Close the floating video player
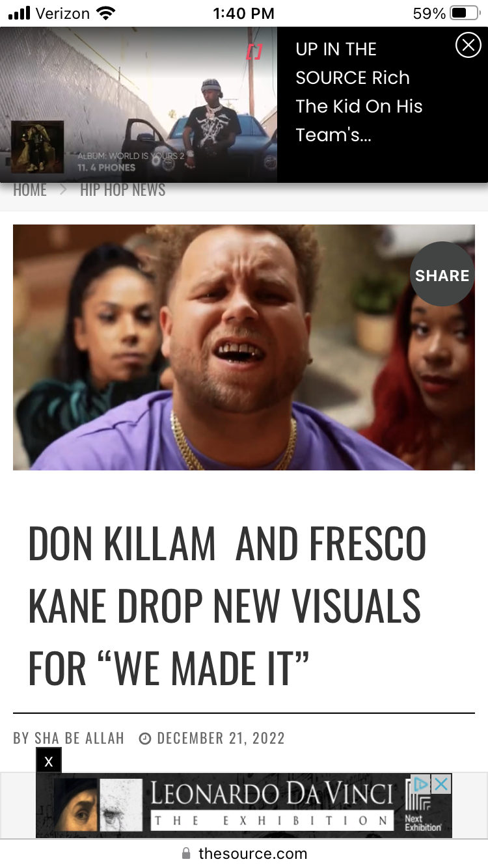The width and height of the screenshot is (488, 868). (x=468, y=45)
